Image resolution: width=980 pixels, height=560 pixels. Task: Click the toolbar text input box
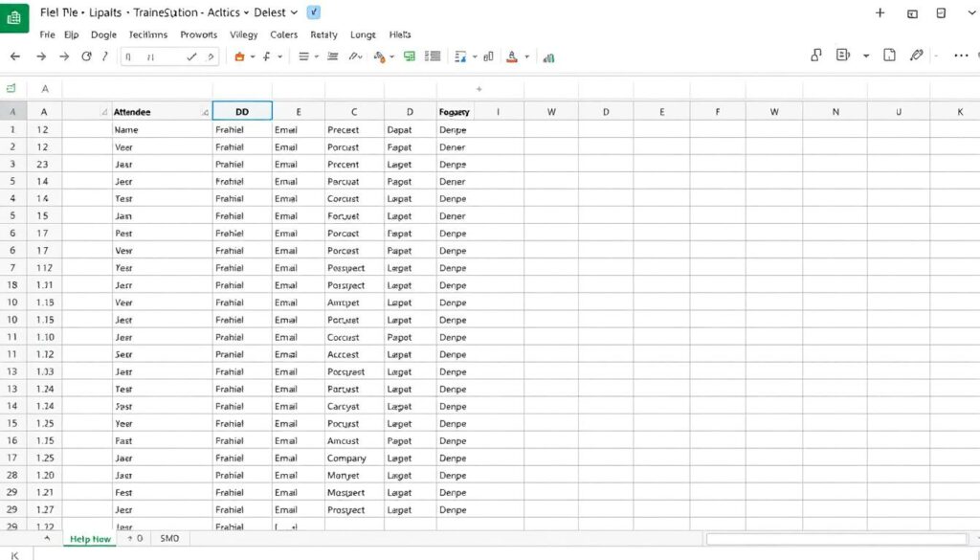(x=170, y=56)
